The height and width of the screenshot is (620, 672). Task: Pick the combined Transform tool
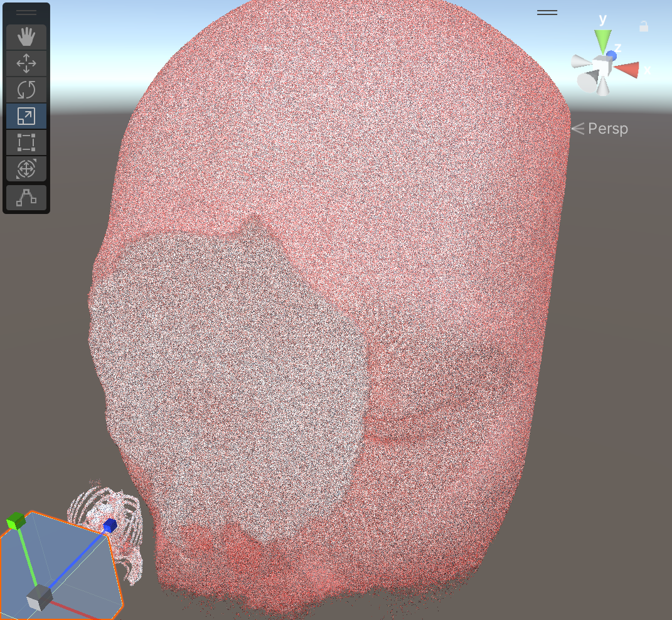26,169
